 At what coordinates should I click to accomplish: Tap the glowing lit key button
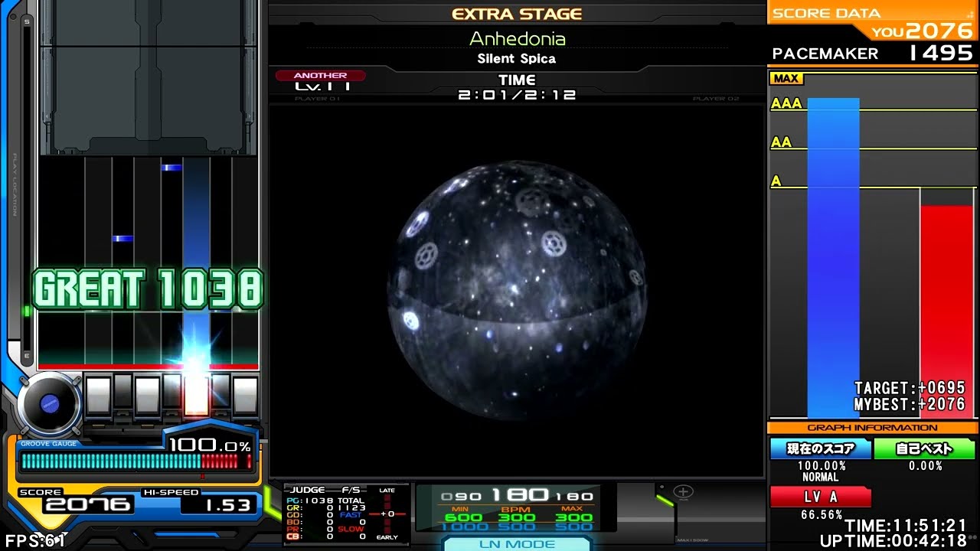pos(197,396)
